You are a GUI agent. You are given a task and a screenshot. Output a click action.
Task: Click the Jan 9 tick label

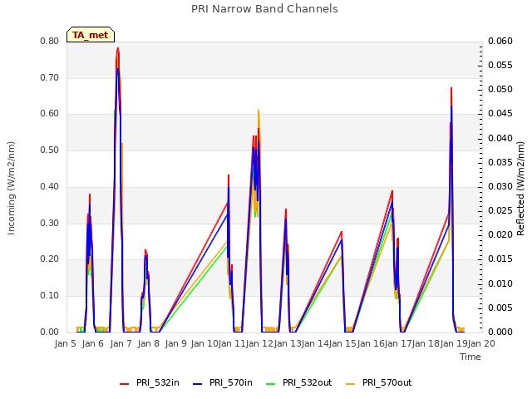(x=176, y=343)
